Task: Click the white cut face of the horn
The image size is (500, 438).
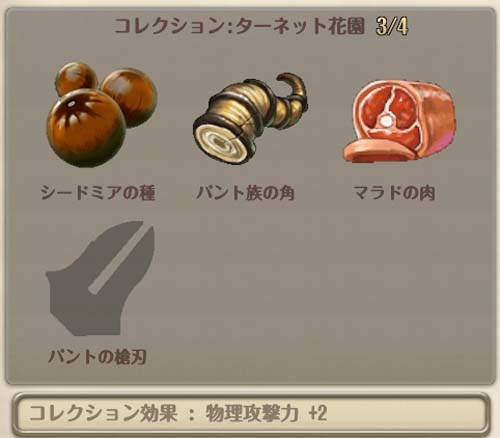Action: point(222,142)
